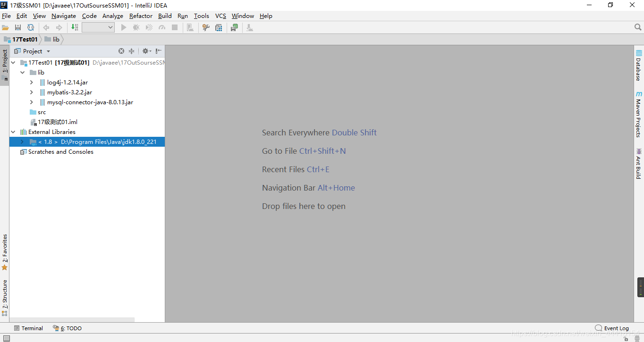Viewport: 644px width, 342px height.
Task: Expand the mysql-connector-java-8.0.13.jar node
Action: tap(32, 102)
